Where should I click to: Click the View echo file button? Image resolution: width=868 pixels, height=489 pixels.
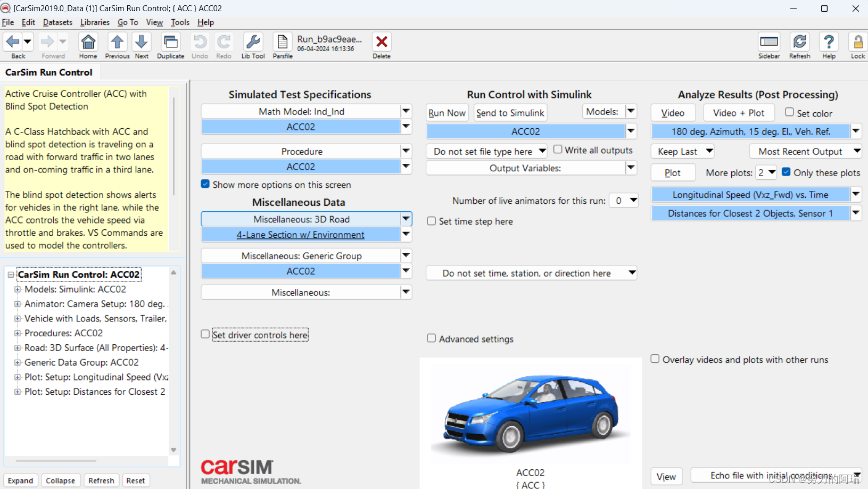(666, 477)
